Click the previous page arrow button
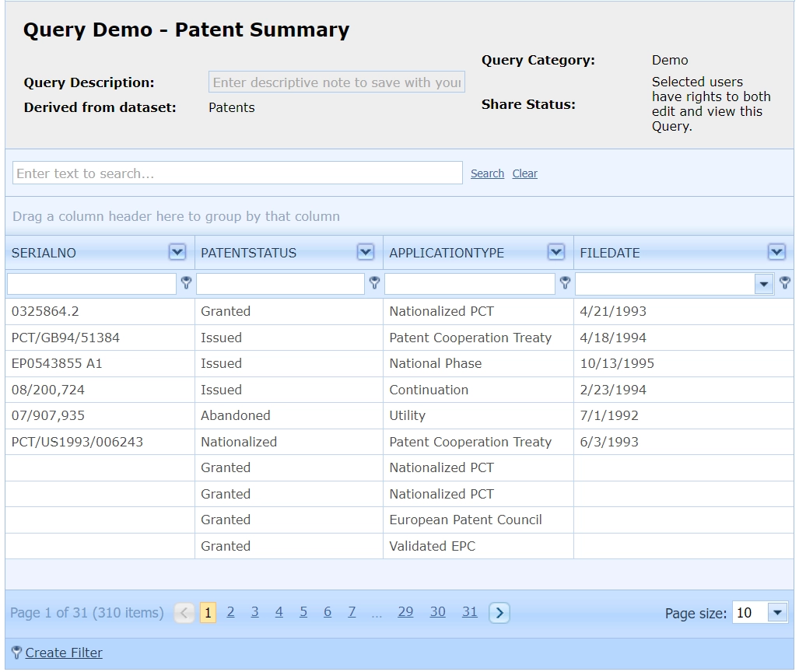The height and width of the screenshot is (672, 799). coord(184,613)
